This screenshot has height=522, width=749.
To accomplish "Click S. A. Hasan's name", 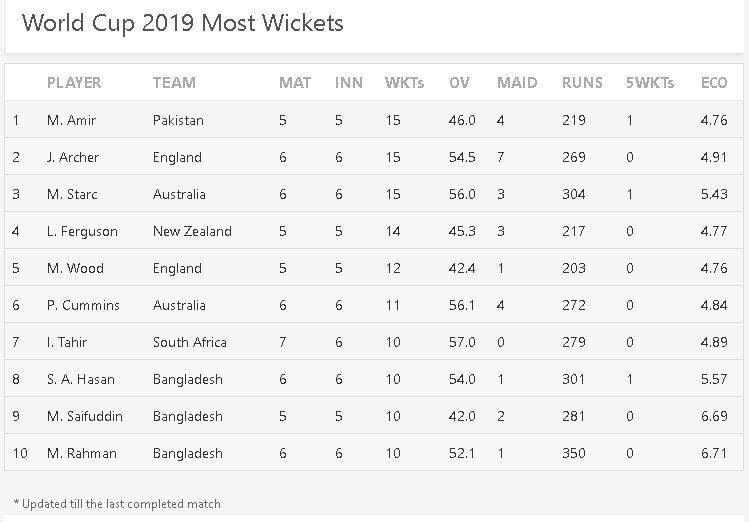I will [81, 379].
